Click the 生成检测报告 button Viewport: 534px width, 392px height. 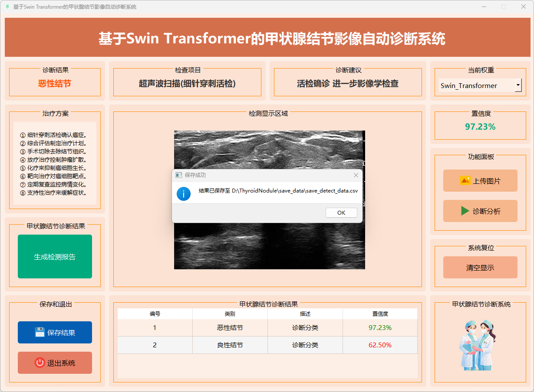[x=55, y=257]
